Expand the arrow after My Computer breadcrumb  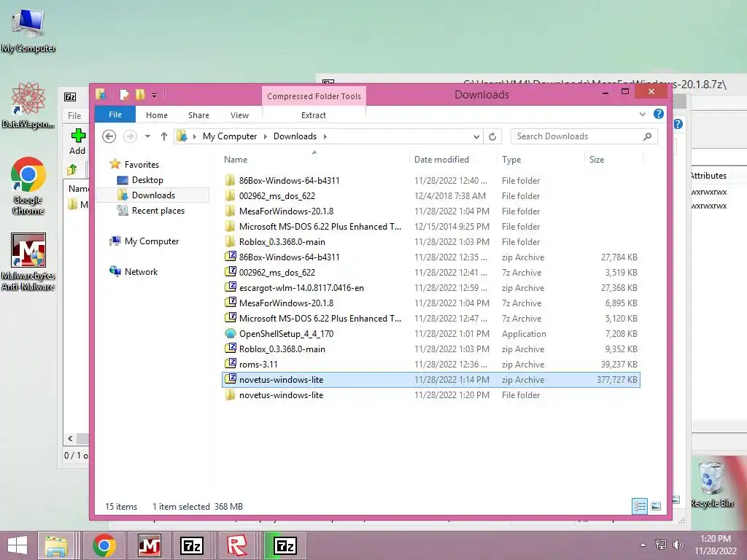266,136
